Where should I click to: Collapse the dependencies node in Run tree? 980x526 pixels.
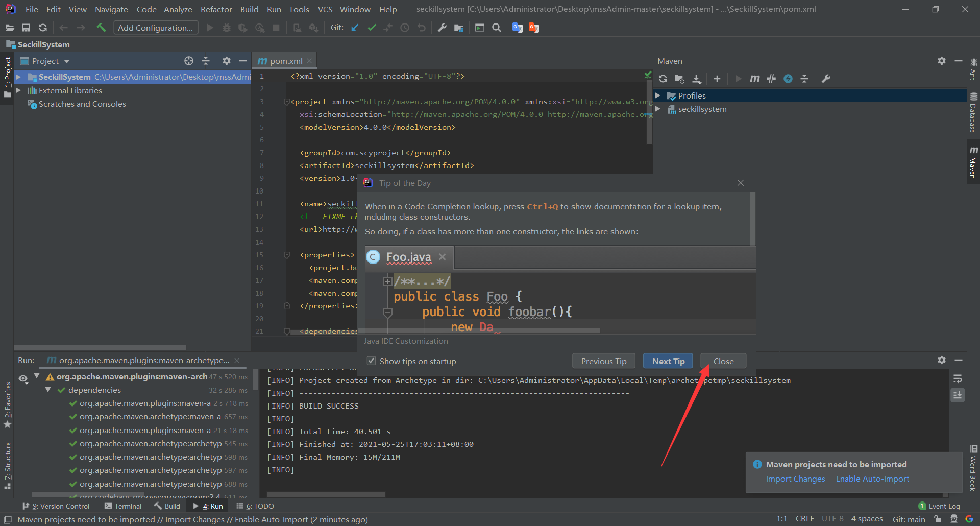point(48,390)
